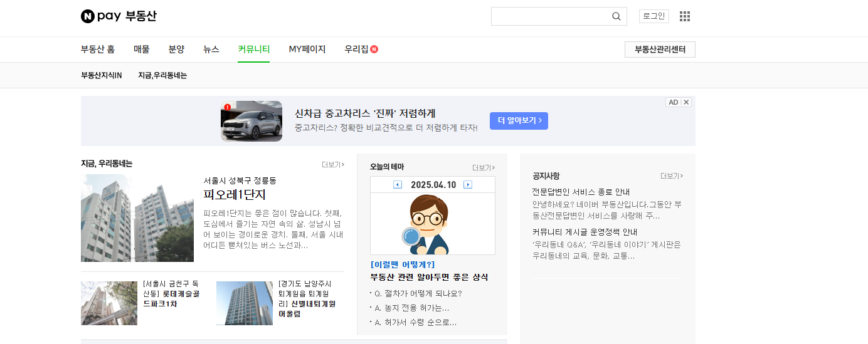
Task: Open the 뉴스 menu
Action: click(211, 50)
